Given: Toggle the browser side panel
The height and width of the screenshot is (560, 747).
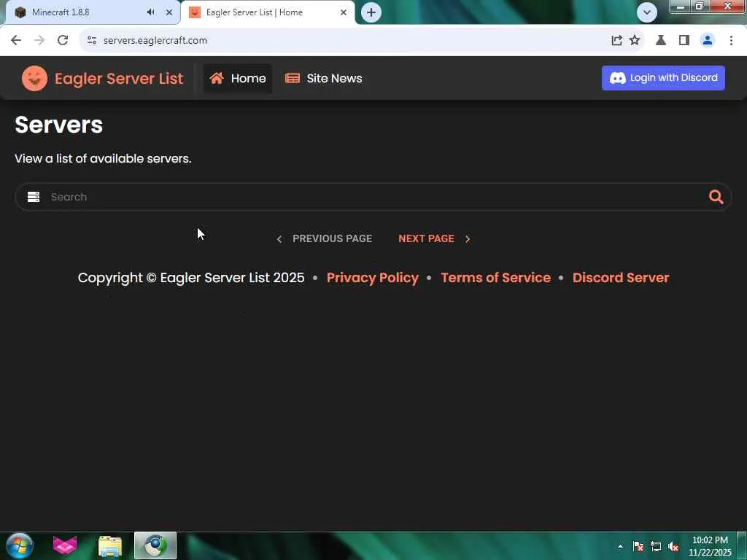Looking at the screenshot, I should [x=684, y=41].
